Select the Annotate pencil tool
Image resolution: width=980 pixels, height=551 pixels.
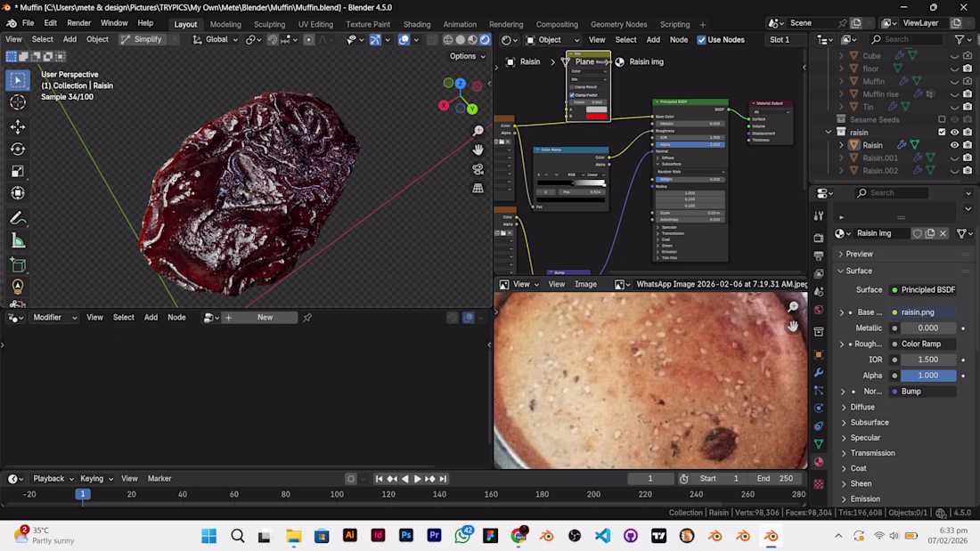(18, 218)
